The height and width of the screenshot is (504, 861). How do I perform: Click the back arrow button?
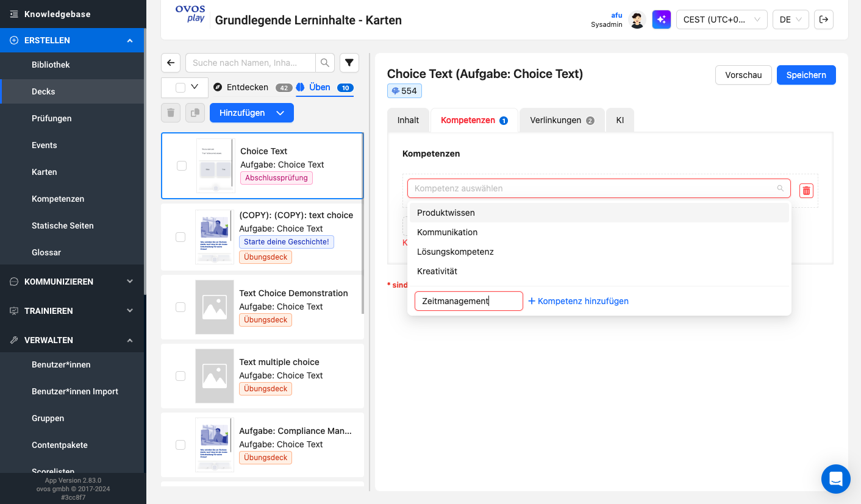pyautogui.click(x=171, y=63)
